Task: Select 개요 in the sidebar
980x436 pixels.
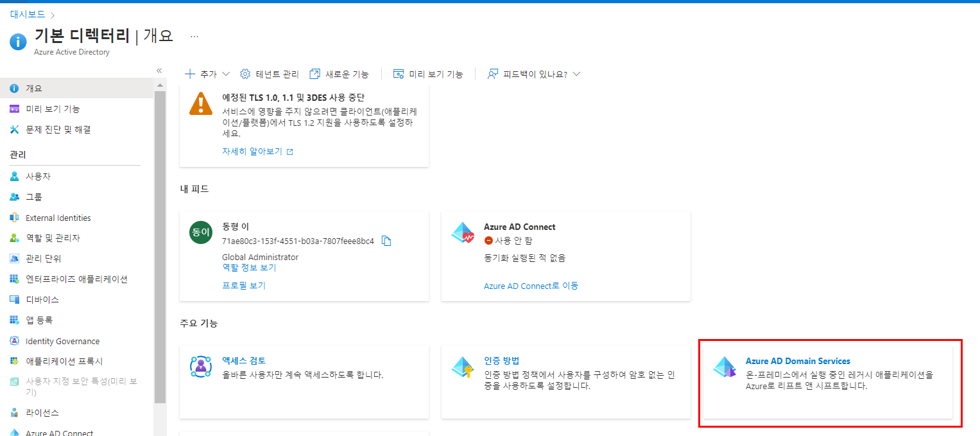Action: tap(77, 88)
